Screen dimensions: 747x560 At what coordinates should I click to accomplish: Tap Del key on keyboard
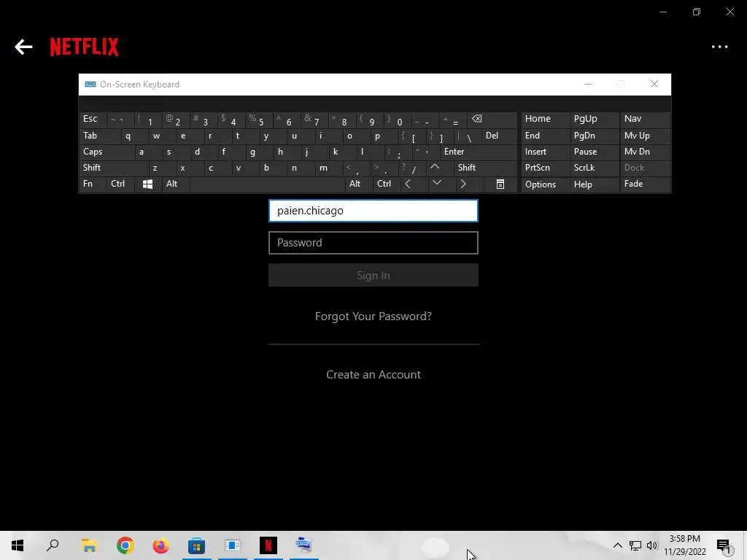[x=499, y=136]
